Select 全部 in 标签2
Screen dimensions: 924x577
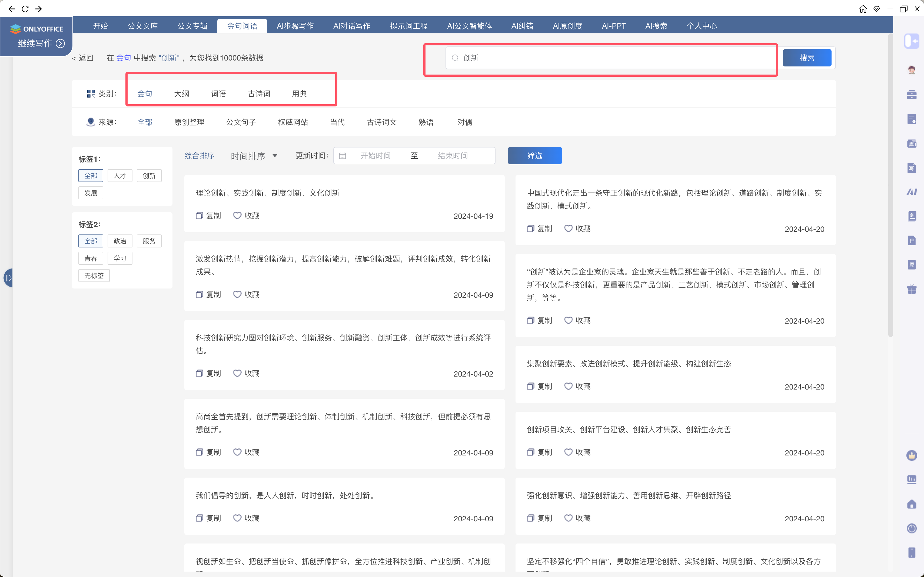coord(91,241)
